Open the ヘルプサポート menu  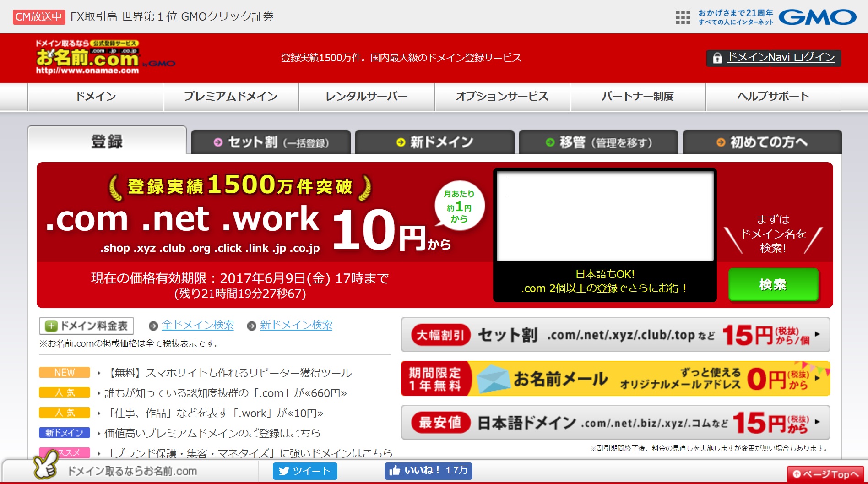773,96
